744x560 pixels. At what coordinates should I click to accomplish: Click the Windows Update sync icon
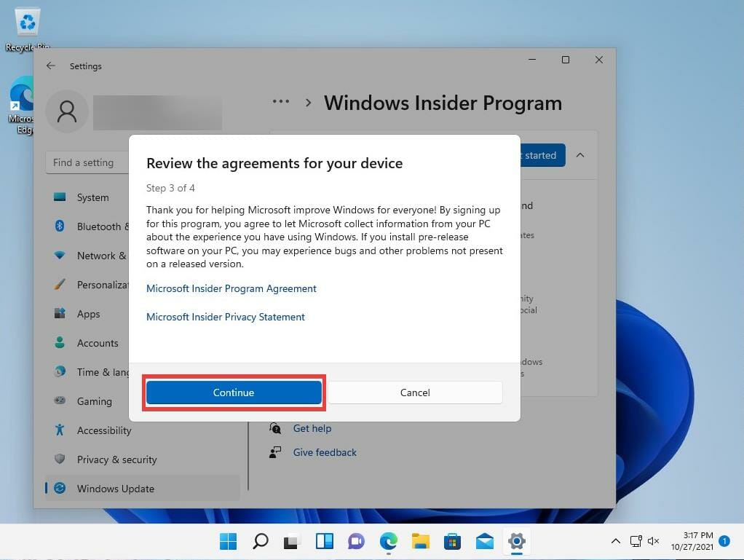click(60, 488)
